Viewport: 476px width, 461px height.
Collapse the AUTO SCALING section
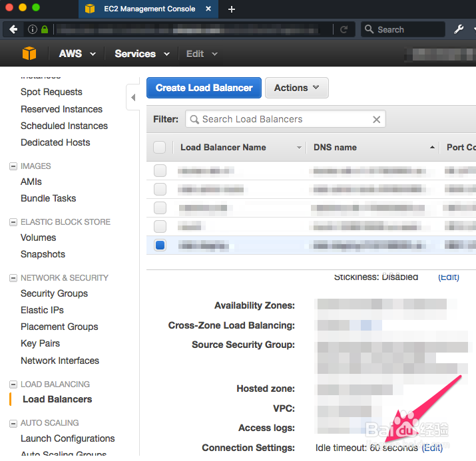pos(13,423)
